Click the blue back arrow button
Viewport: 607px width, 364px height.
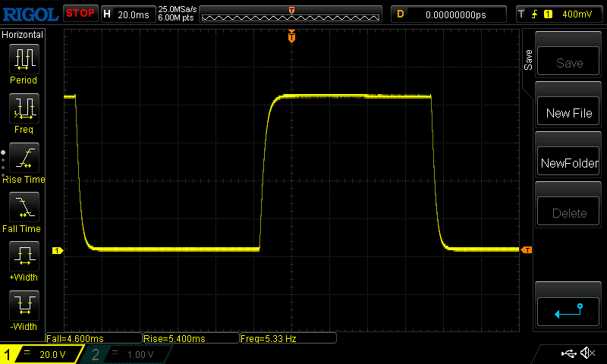point(568,312)
